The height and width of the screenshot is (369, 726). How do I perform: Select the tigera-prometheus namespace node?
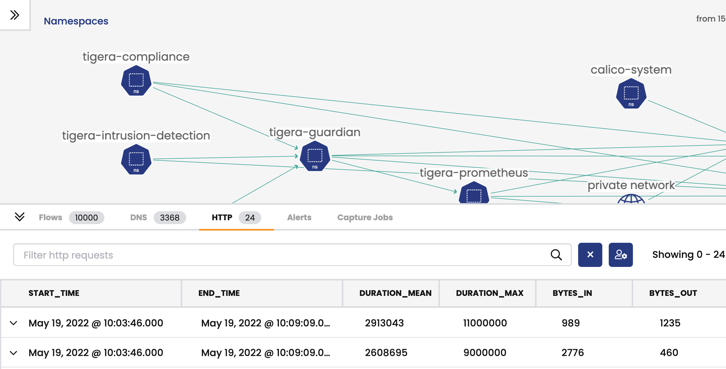[474, 193]
